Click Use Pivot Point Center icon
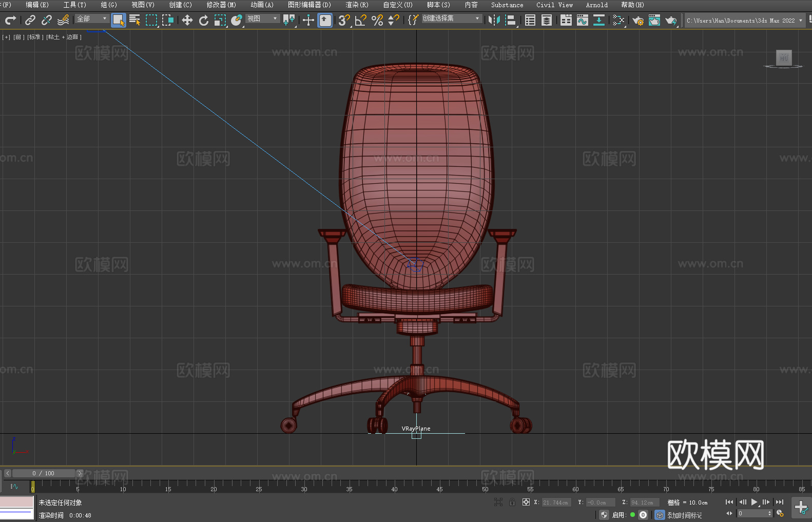 coord(289,20)
